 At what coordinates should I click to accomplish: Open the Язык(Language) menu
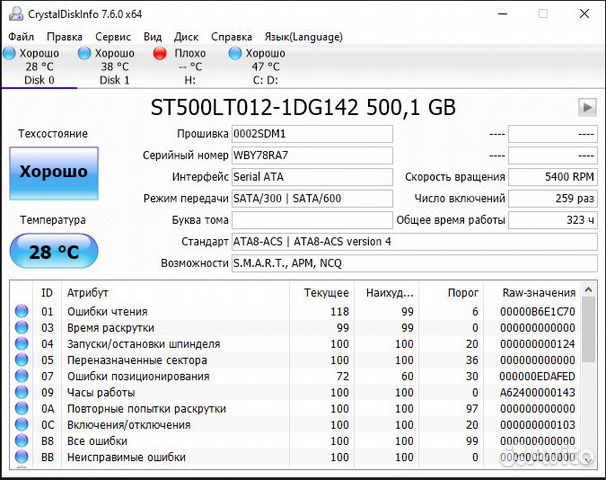[303, 37]
